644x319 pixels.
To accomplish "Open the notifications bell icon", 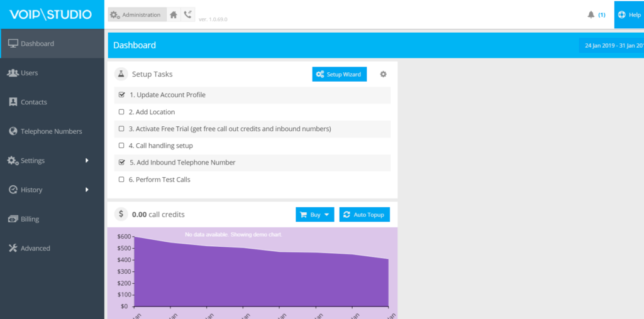I will click(591, 14).
